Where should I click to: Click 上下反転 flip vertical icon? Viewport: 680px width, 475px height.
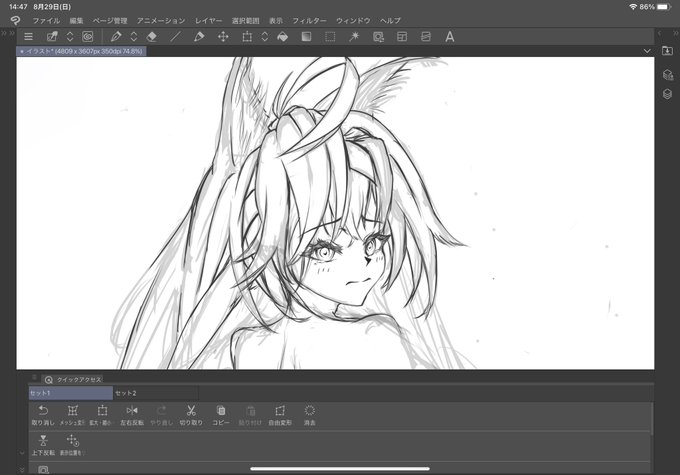[43, 445]
